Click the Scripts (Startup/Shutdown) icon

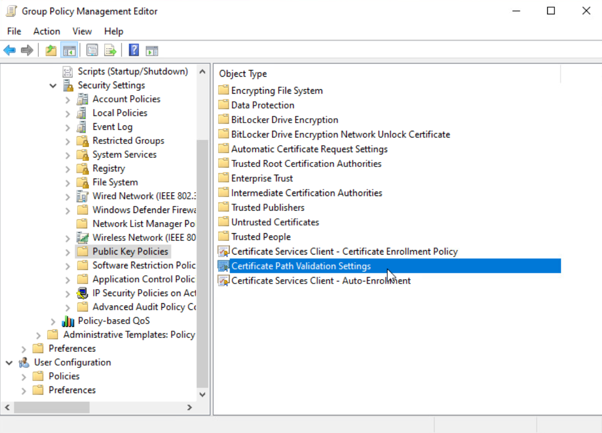[x=68, y=71]
